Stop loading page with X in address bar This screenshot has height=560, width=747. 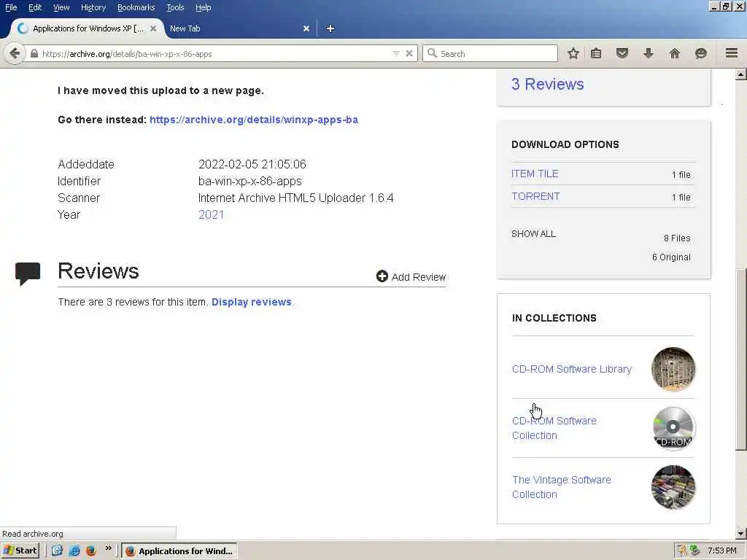(409, 53)
